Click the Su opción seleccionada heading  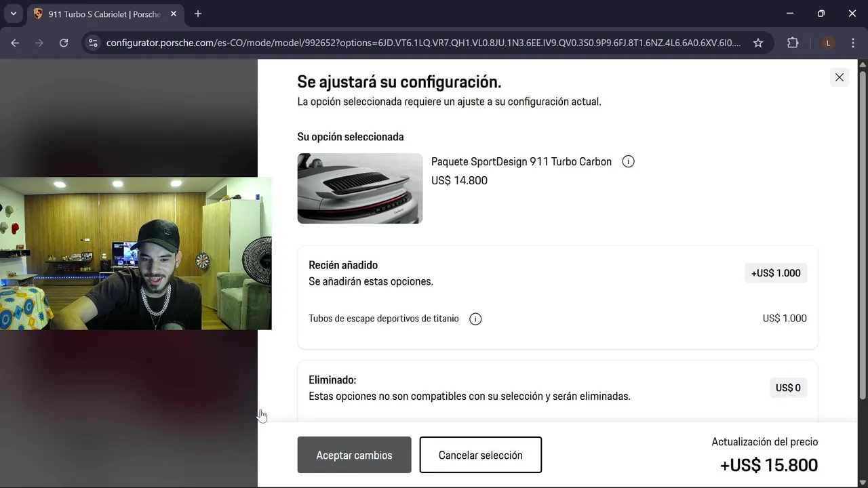point(351,137)
